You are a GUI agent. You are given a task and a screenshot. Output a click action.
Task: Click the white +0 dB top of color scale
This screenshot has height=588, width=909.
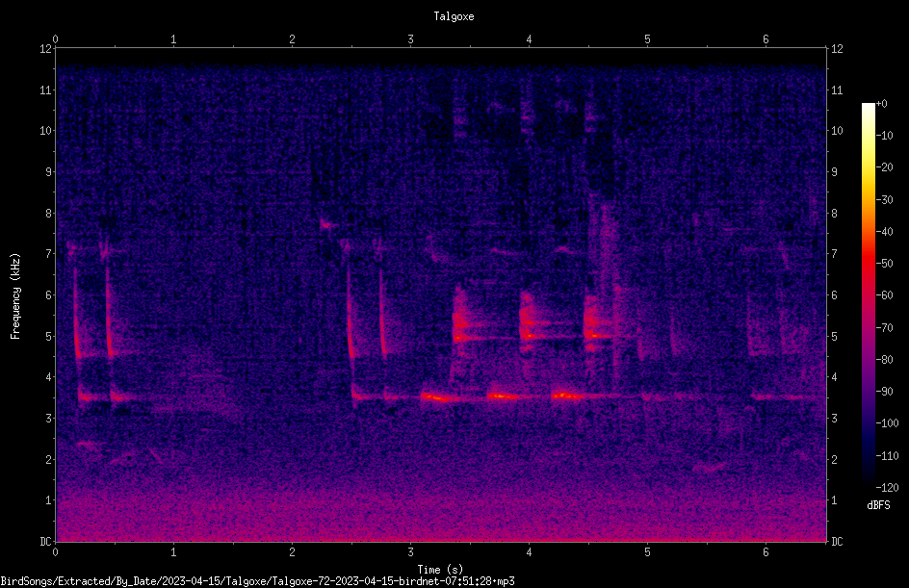coord(868,105)
